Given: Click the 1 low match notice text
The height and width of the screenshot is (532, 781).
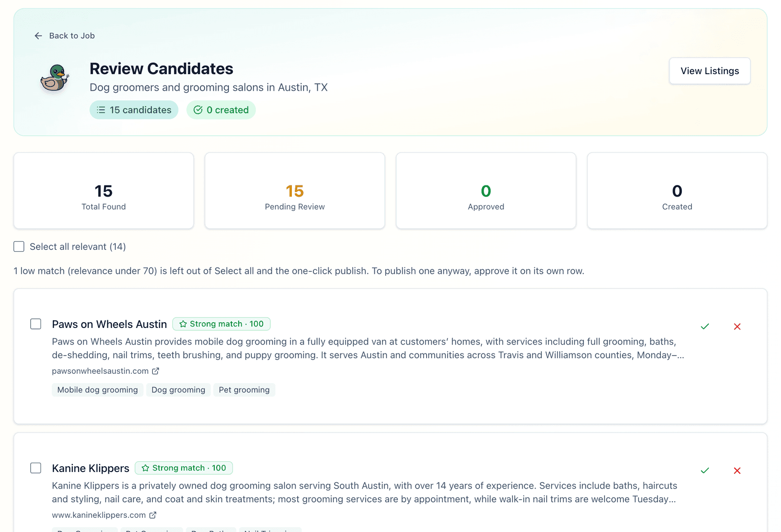Looking at the screenshot, I should click(x=299, y=271).
